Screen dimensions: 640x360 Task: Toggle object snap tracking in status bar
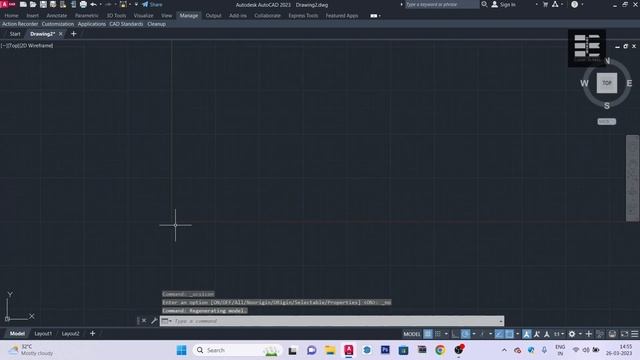[x=499, y=334]
